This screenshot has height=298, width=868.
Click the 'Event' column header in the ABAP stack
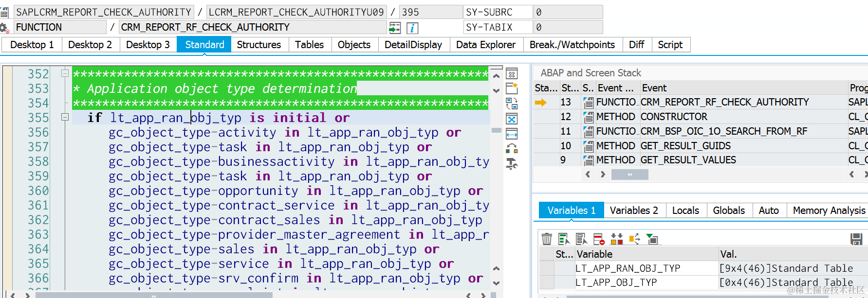743,88
